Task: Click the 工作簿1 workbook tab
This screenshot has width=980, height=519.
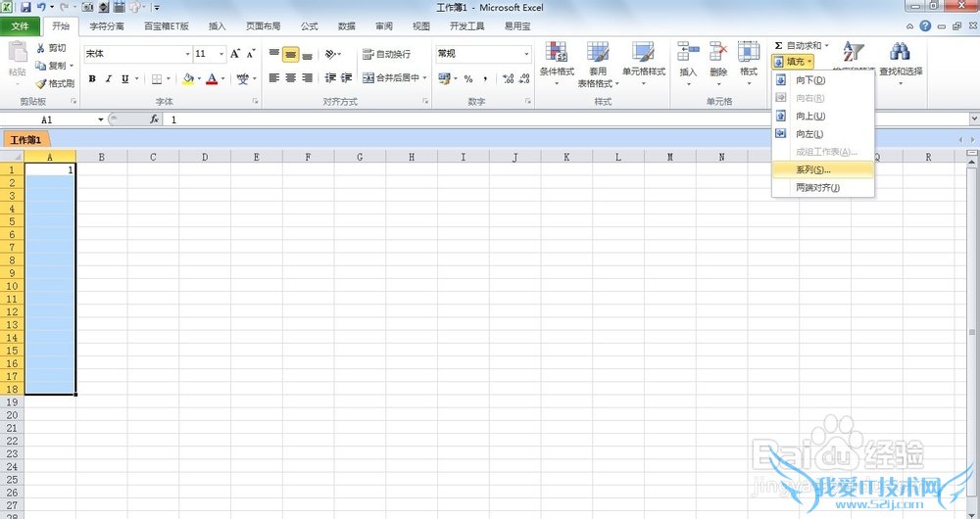Action: [x=25, y=140]
